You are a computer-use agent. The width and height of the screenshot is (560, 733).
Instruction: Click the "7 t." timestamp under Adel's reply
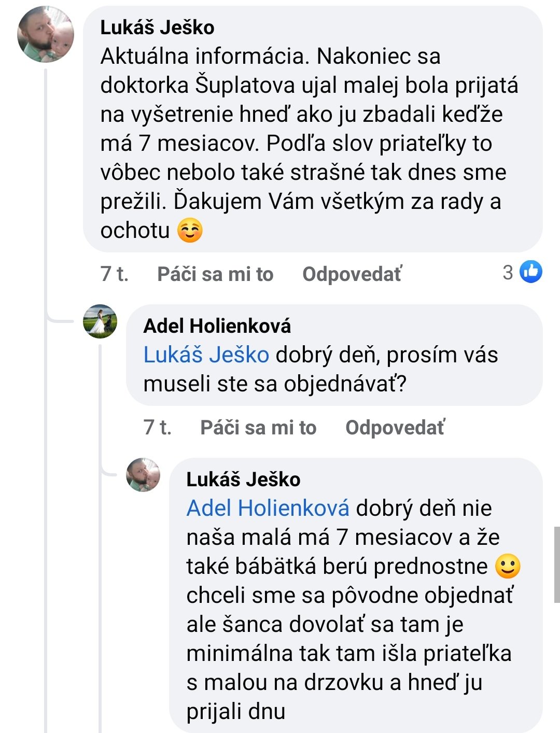coord(157,428)
